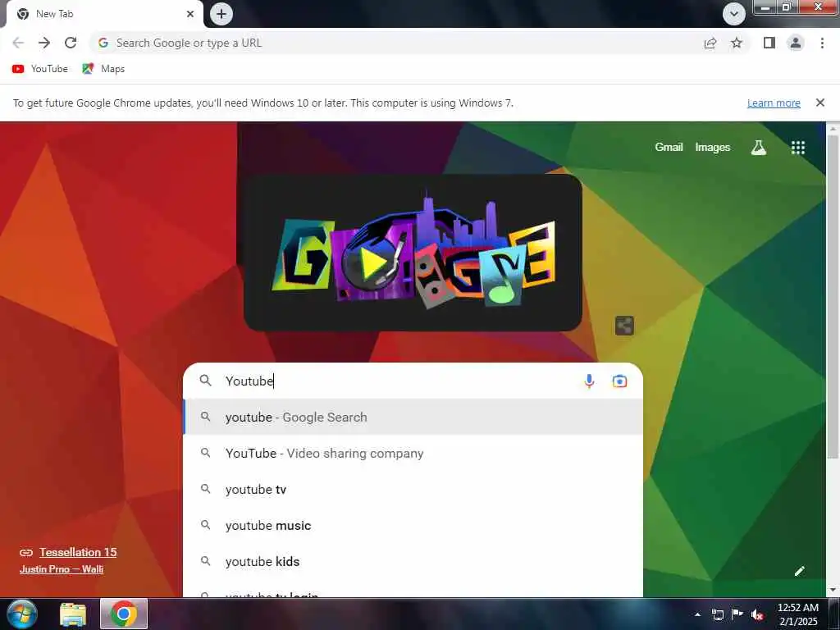
Task: Click the browser forward arrow
Action: (x=44, y=43)
